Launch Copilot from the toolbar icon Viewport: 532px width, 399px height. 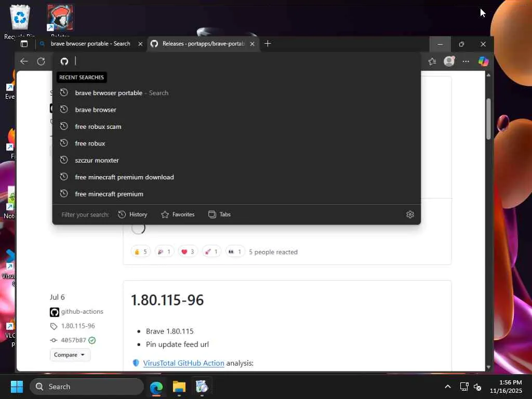coord(484,61)
